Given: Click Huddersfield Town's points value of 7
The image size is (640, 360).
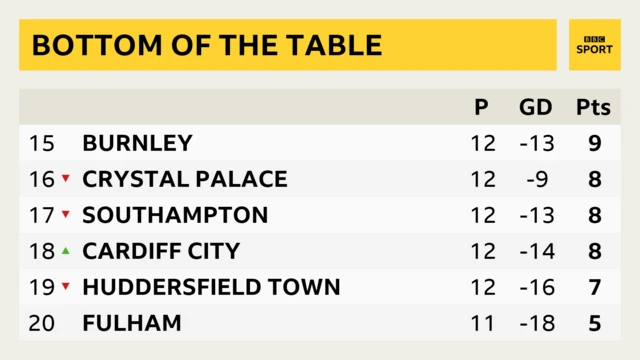Looking at the screenshot, I should (x=595, y=287).
